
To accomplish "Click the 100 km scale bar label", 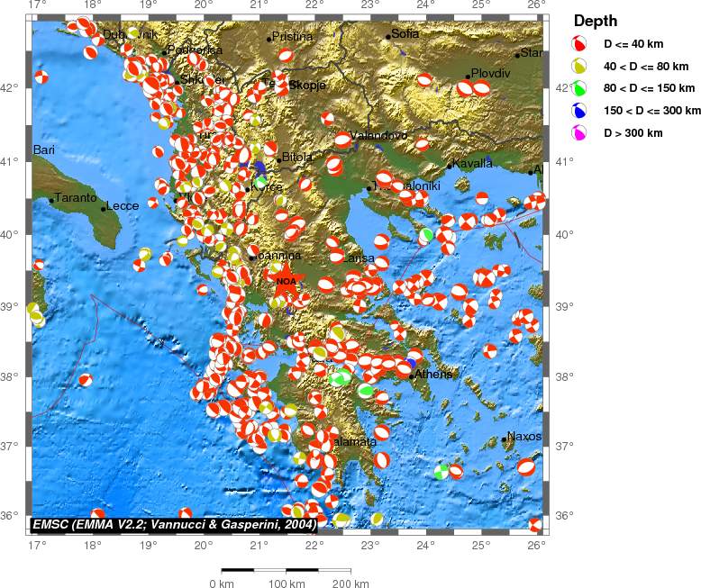I will (x=287, y=583).
